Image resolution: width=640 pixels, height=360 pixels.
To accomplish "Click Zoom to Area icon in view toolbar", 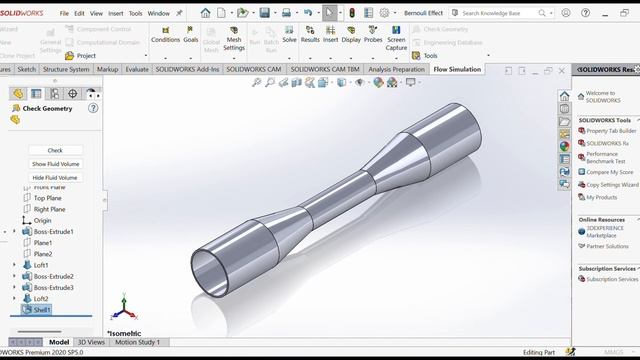I will point(270,82).
